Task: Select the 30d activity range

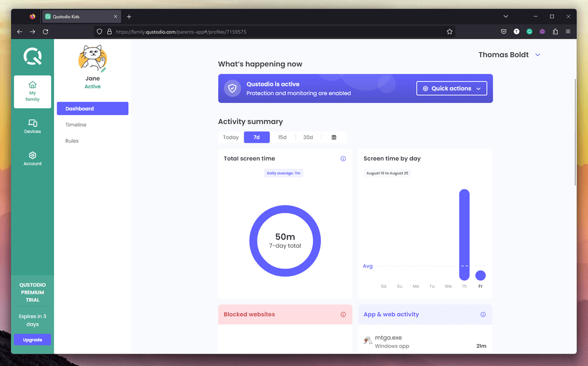Action: coord(308,137)
